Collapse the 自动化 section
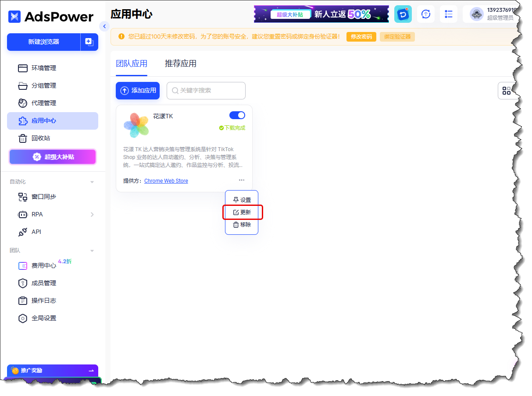 pos(92,182)
